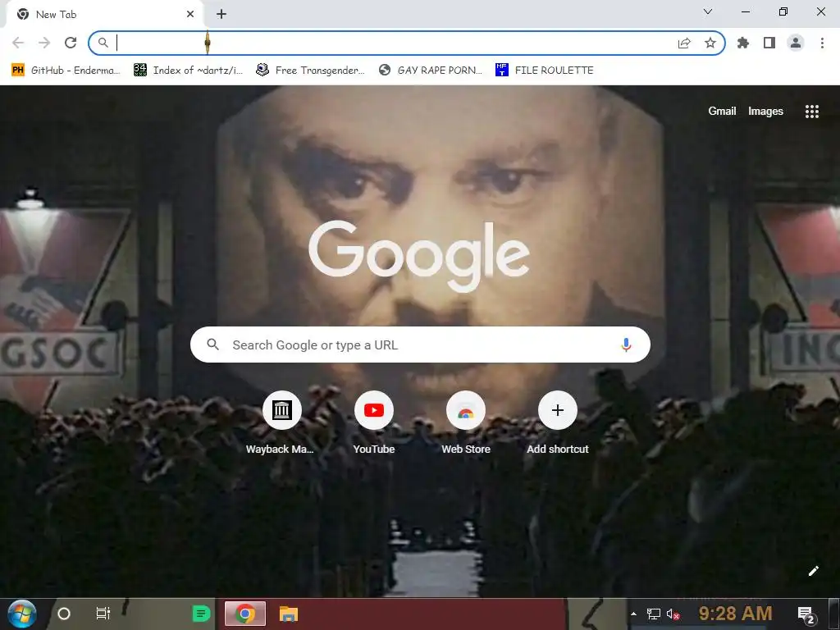Open a new tab with plus button
Viewport: 840px width, 630px height.
pos(221,15)
